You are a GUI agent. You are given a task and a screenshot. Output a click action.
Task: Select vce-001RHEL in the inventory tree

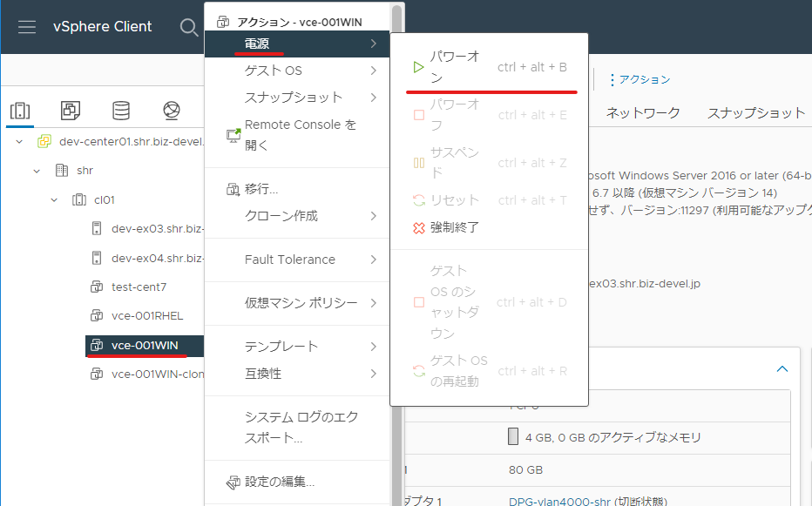pyautogui.click(x=147, y=315)
